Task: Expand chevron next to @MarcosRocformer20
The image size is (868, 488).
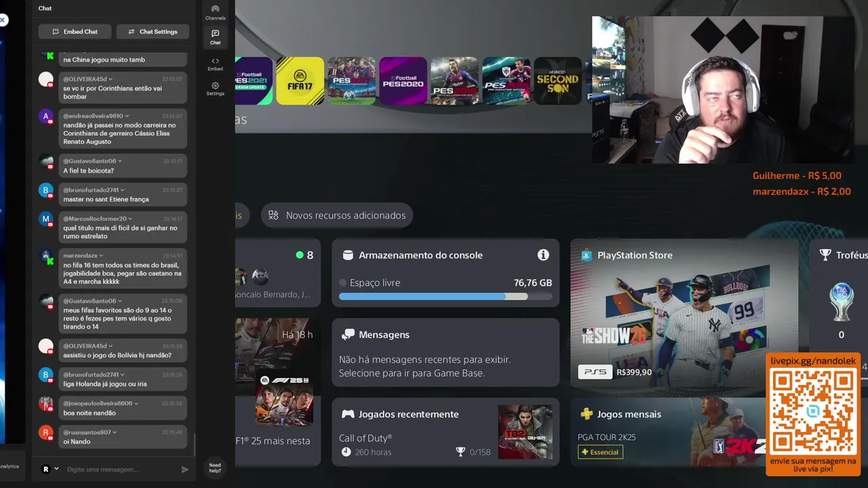Action: coord(130,219)
